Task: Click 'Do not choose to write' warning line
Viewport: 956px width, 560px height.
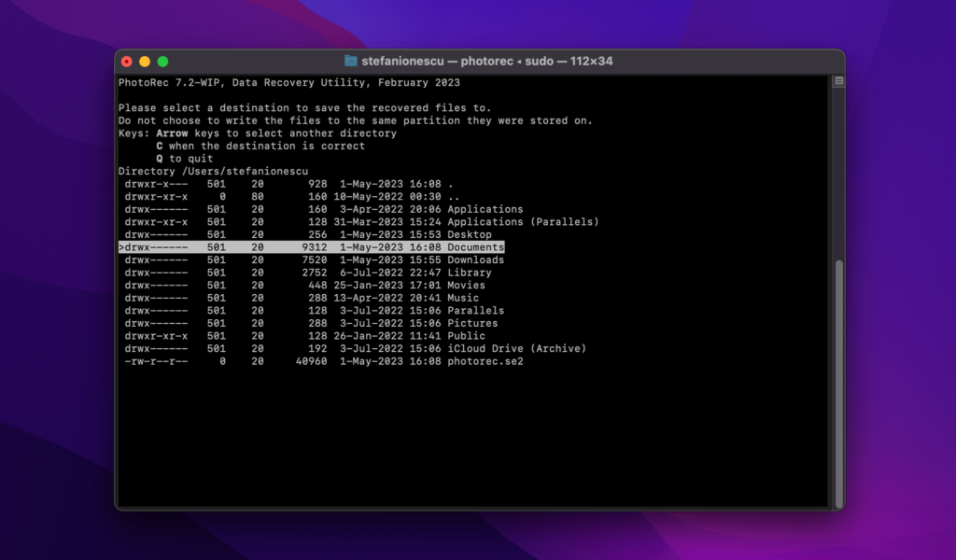Action: point(356,120)
